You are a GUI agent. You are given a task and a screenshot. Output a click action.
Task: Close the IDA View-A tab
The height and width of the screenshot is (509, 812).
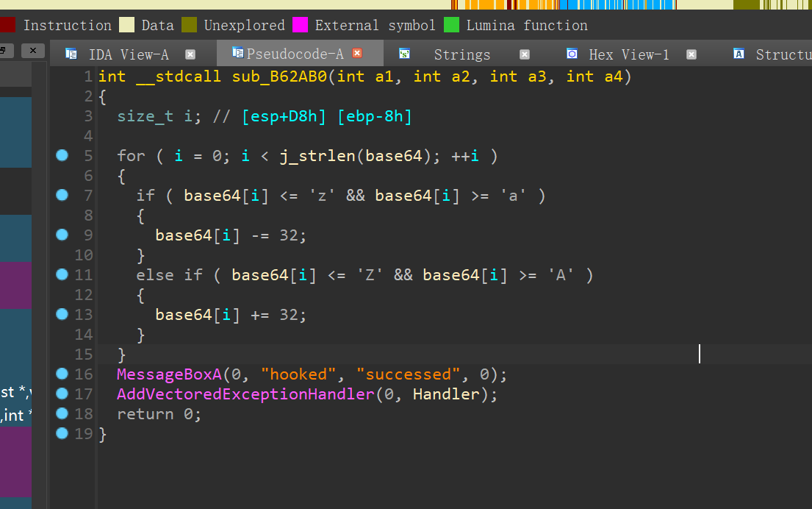pos(190,54)
